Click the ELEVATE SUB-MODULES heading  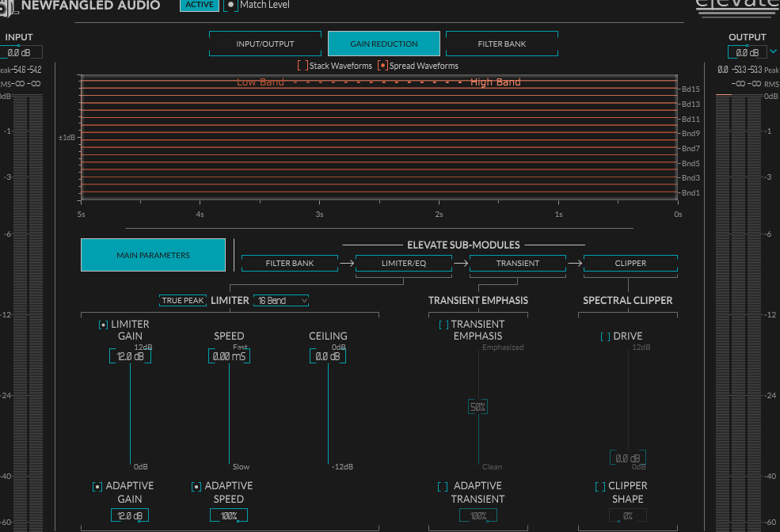coord(463,245)
